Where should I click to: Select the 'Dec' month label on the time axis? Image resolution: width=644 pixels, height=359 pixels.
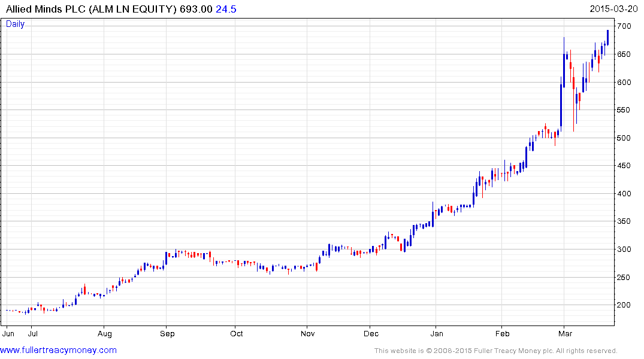pyautogui.click(x=371, y=333)
